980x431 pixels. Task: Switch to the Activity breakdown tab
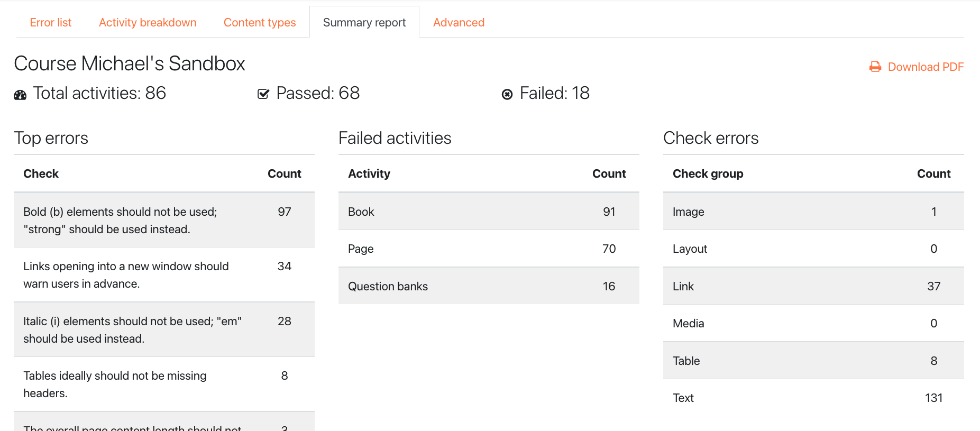pyautogui.click(x=148, y=22)
